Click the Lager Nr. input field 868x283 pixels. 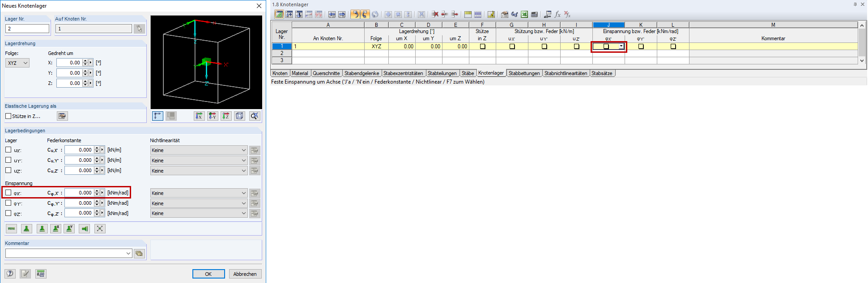27,29
